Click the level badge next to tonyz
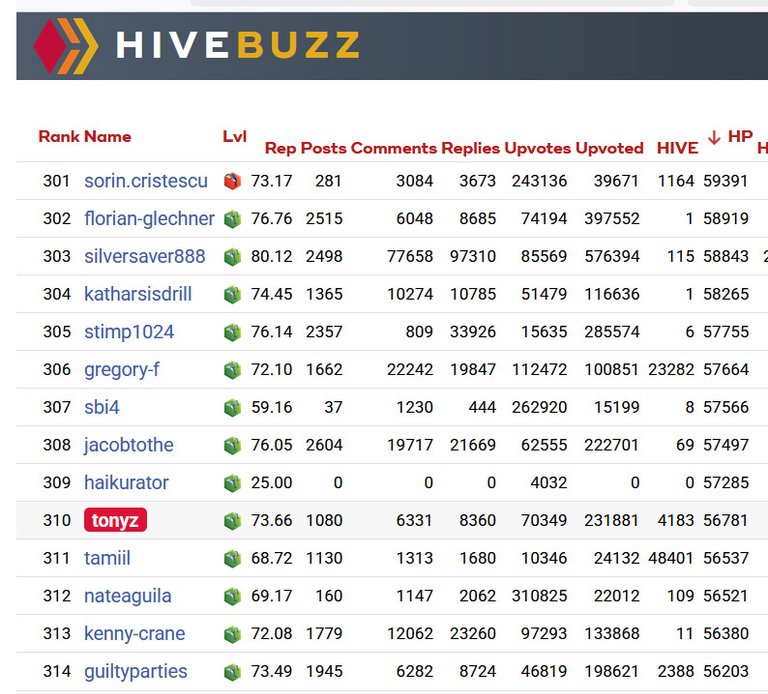Viewport: 768px width, 694px height. 232,521
